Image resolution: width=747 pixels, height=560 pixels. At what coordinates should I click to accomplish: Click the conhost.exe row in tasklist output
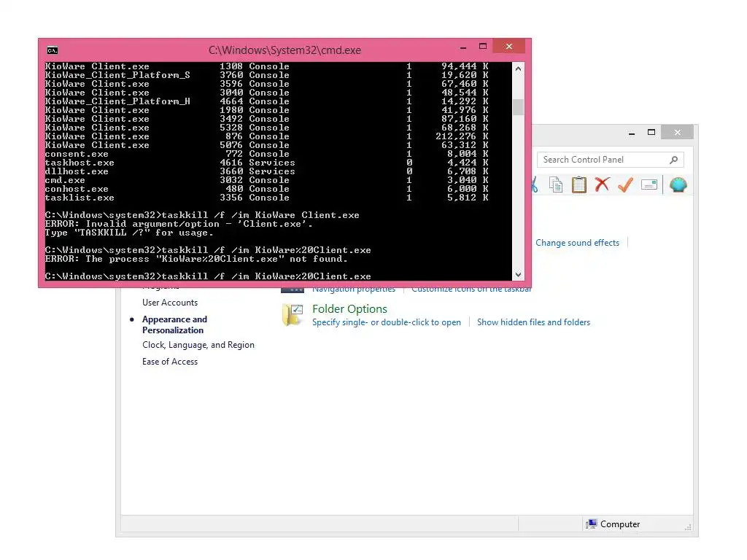[267, 189]
